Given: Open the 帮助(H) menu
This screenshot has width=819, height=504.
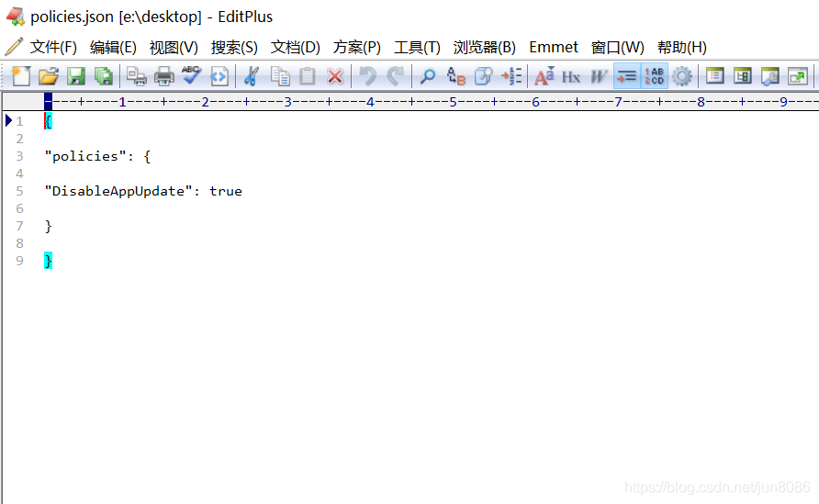Looking at the screenshot, I should pos(681,47).
